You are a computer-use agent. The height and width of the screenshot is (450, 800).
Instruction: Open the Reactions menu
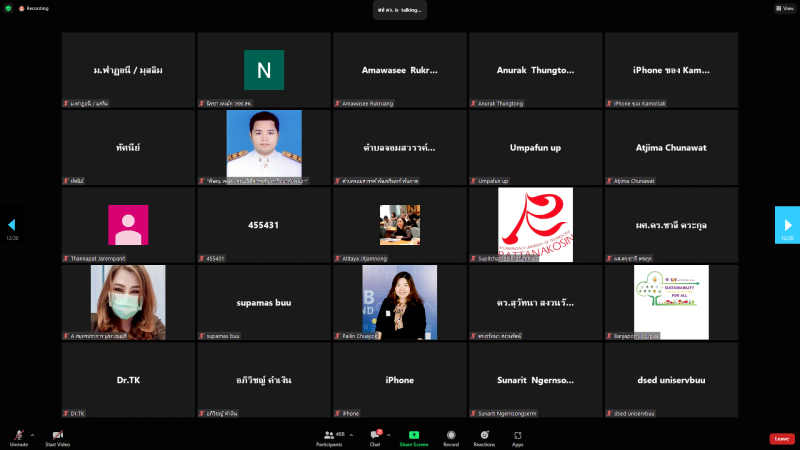[484, 437]
